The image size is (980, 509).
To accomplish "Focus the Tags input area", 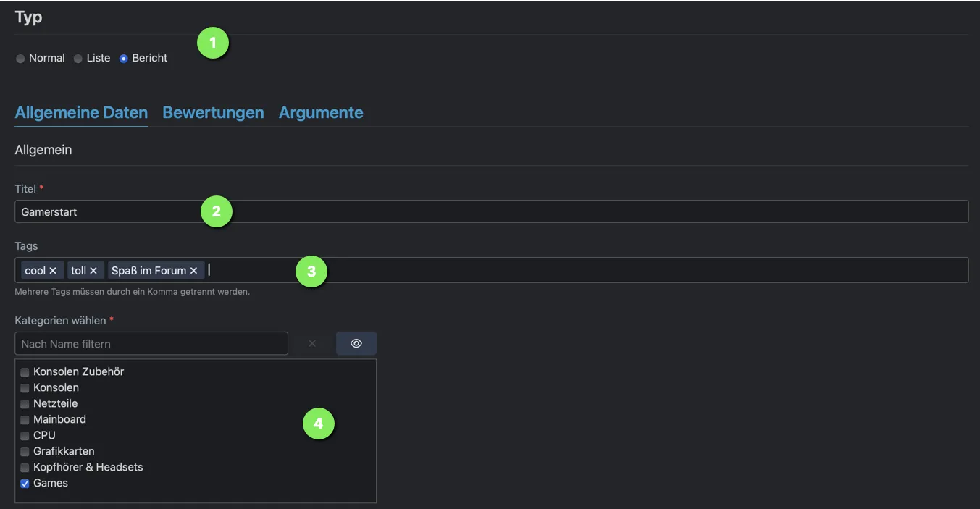I will click(x=579, y=270).
